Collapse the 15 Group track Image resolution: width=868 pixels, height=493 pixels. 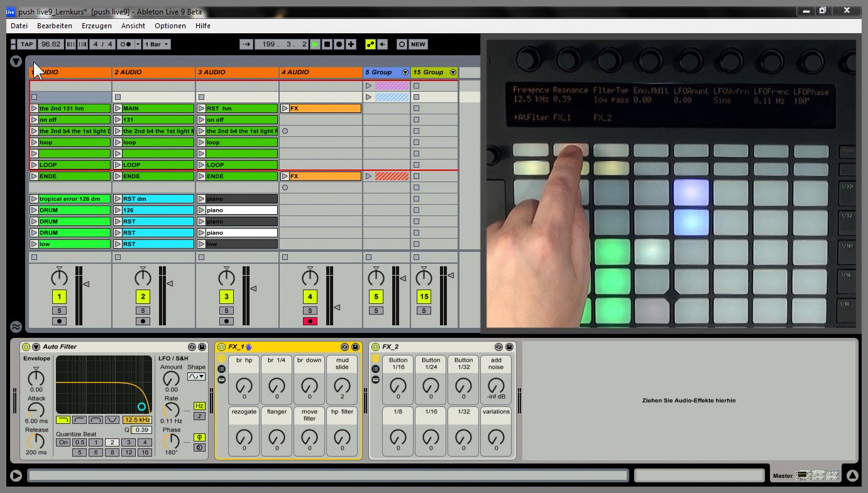(x=453, y=72)
